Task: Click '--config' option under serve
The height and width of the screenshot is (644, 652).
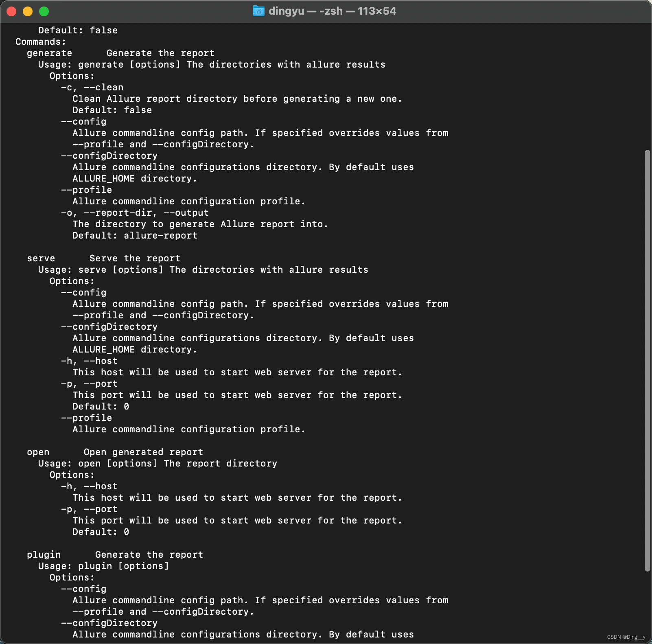Action: pyautogui.click(x=84, y=293)
